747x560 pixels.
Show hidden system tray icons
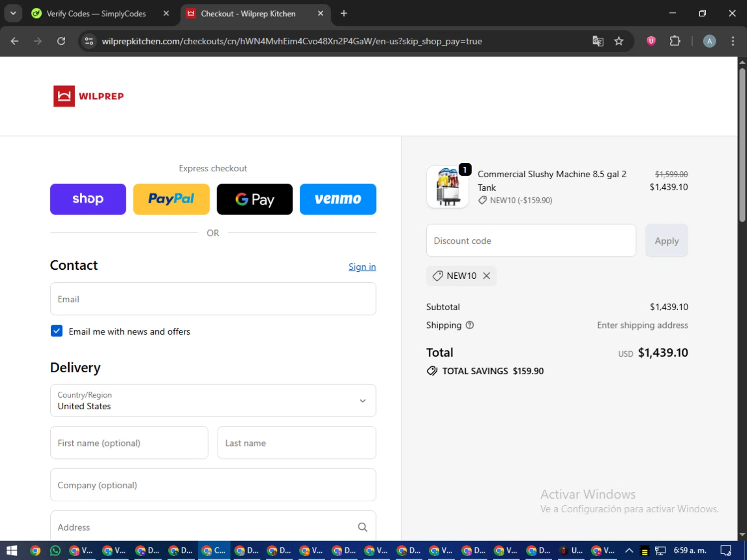pyautogui.click(x=629, y=551)
